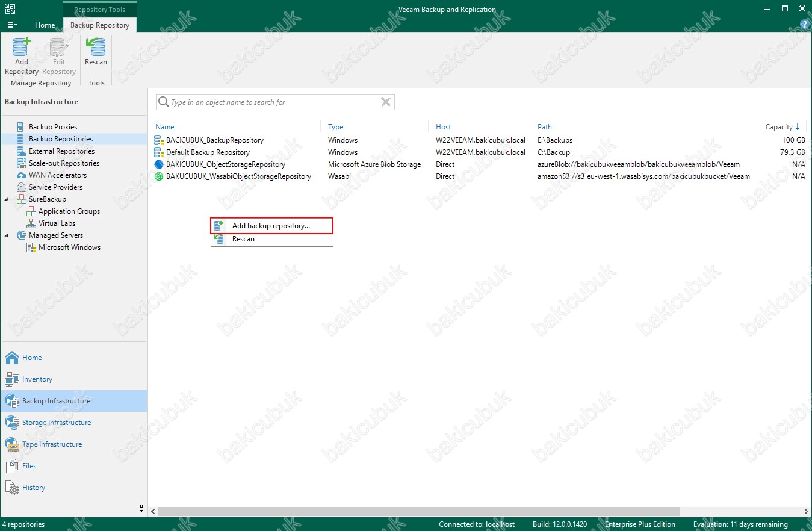Open the main hamburger menu
The image size is (812, 531).
point(12,25)
